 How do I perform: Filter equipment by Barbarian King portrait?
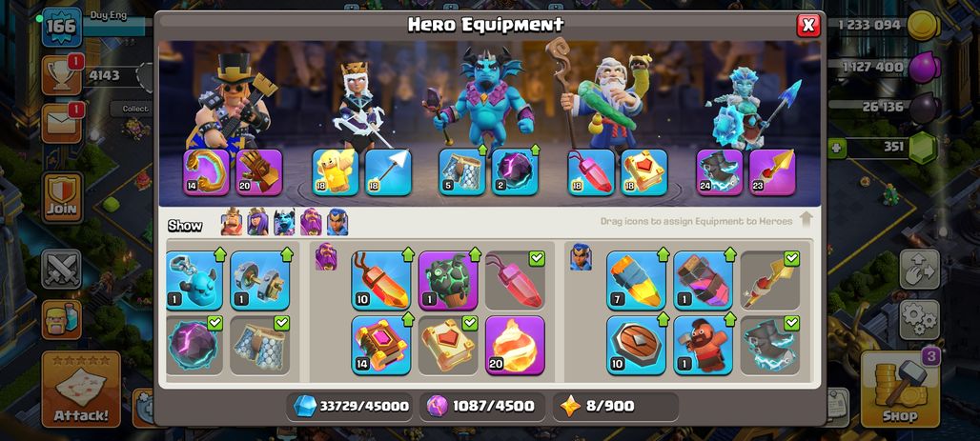pos(232,222)
